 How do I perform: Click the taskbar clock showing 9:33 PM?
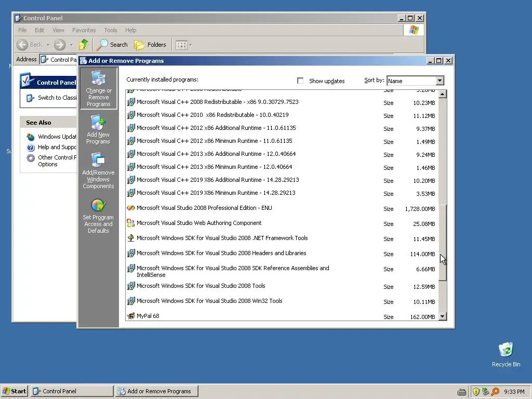514,392
